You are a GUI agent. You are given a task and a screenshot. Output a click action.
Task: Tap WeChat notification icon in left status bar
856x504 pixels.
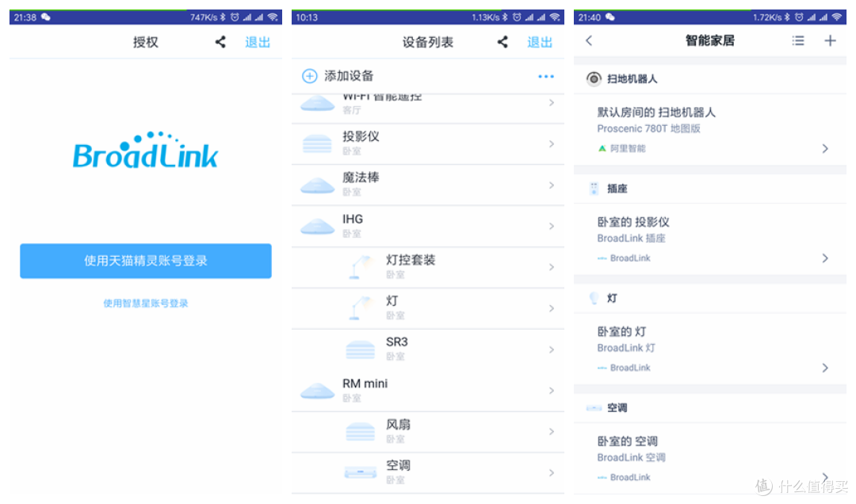[x=46, y=17]
